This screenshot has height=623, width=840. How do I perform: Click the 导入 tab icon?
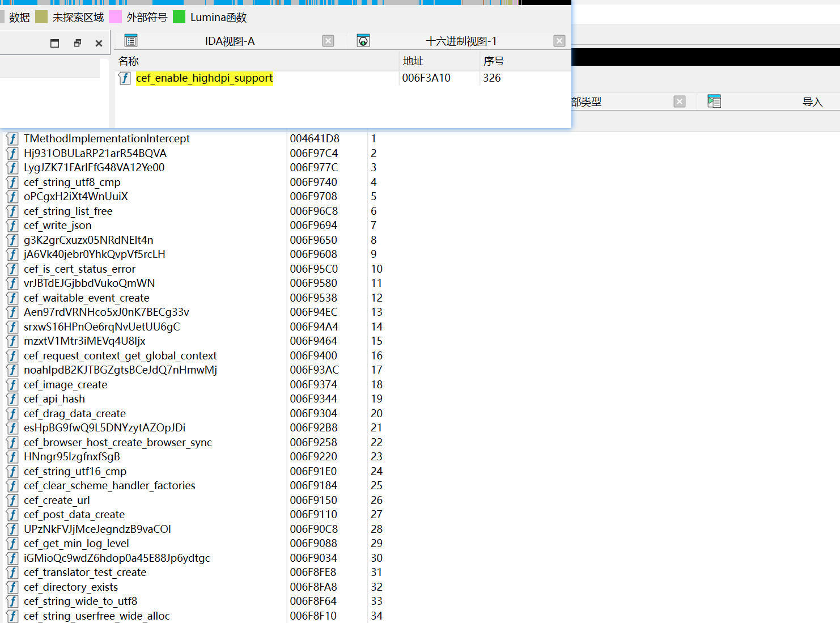714,101
